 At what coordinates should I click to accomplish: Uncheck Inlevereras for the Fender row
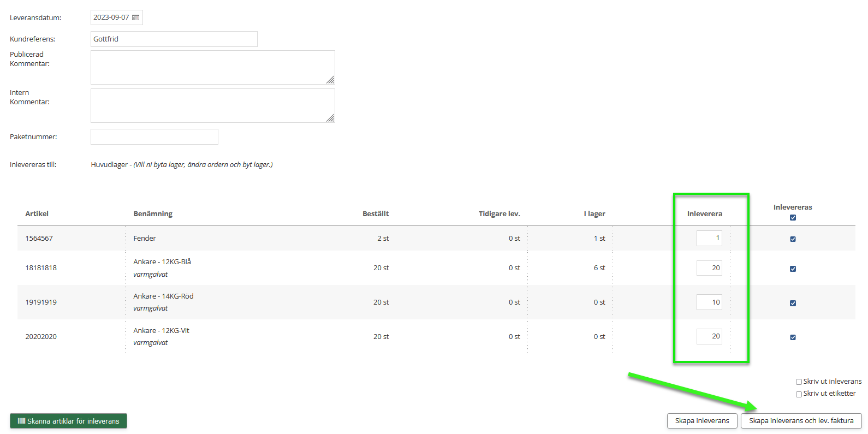[793, 239]
